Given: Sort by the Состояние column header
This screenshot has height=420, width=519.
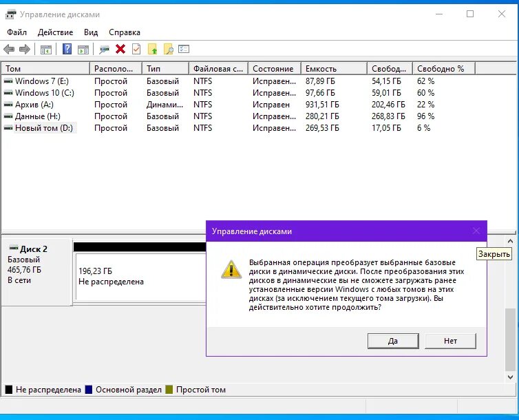Looking at the screenshot, I should [x=275, y=69].
